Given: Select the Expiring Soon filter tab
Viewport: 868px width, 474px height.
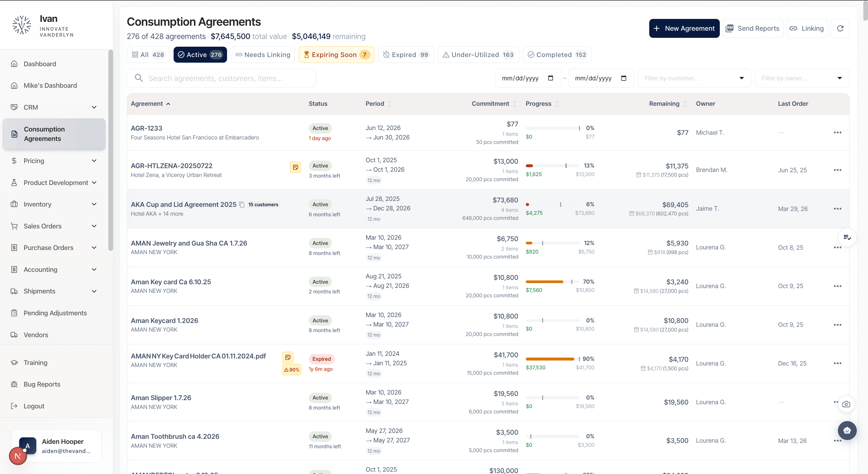Looking at the screenshot, I should (336, 55).
